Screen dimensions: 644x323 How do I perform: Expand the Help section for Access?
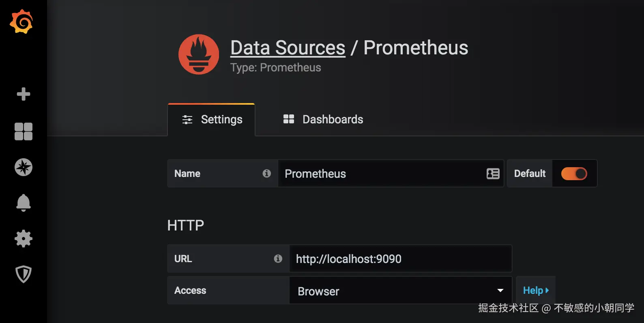coord(535,291)
